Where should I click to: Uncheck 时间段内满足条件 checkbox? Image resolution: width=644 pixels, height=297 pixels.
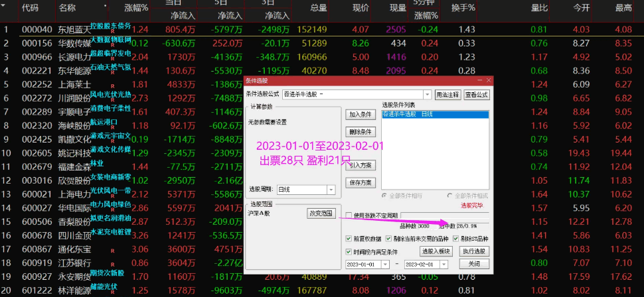coord(349,252)
